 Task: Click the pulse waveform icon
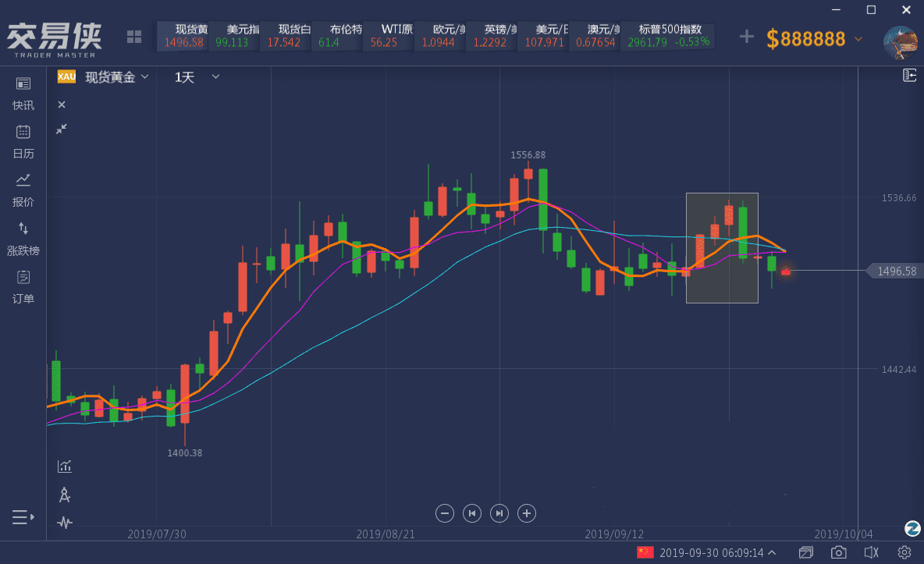(65, 523)
